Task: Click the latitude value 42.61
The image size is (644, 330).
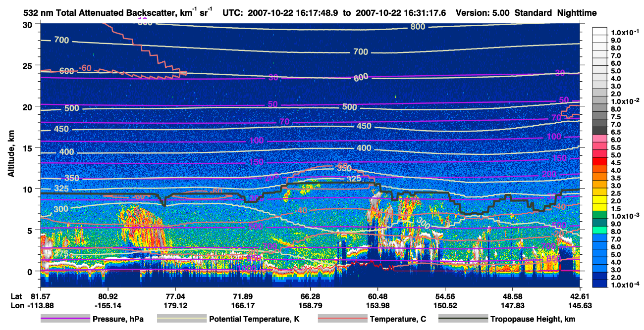Action: tap(580, 296)
